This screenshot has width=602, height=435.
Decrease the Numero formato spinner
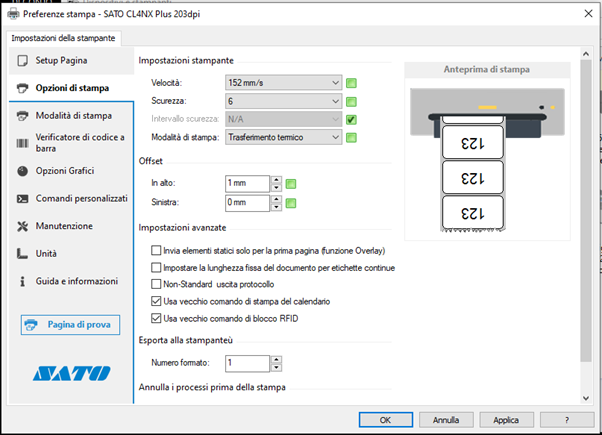(x=276, y=368)
